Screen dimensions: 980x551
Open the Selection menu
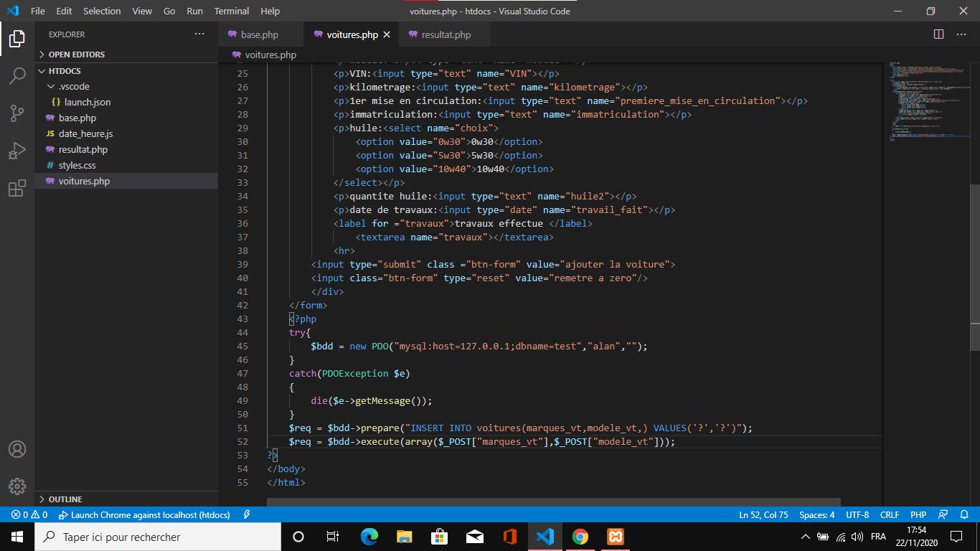(x=102, y=11)
